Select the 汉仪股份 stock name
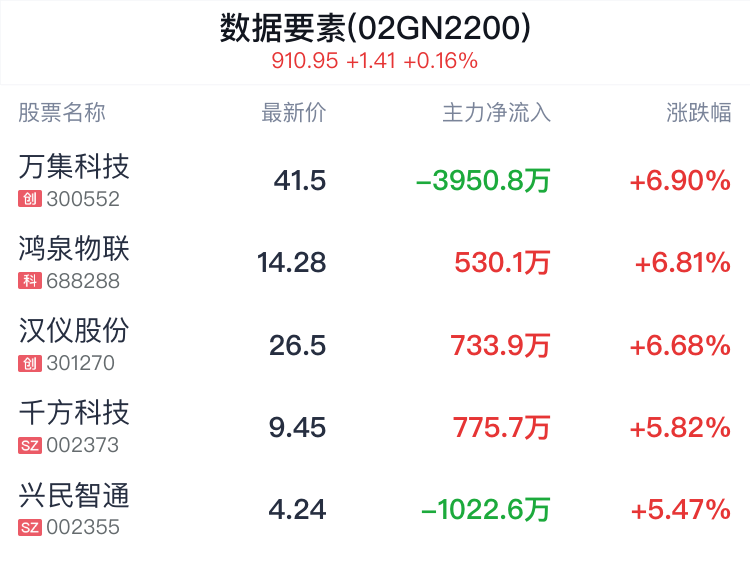Viewport: 750px width, 564px height. (74, 331)
